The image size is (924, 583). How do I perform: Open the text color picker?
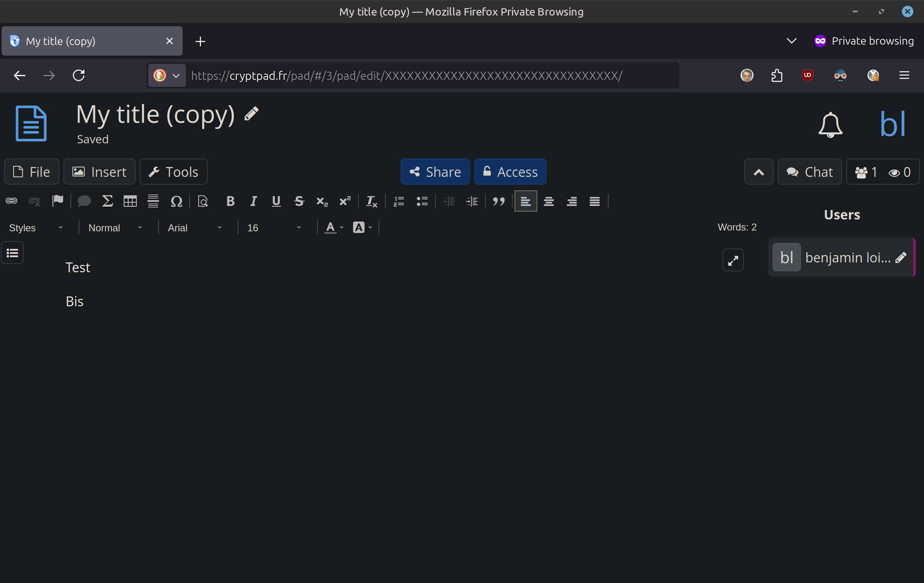coord(334,228)
